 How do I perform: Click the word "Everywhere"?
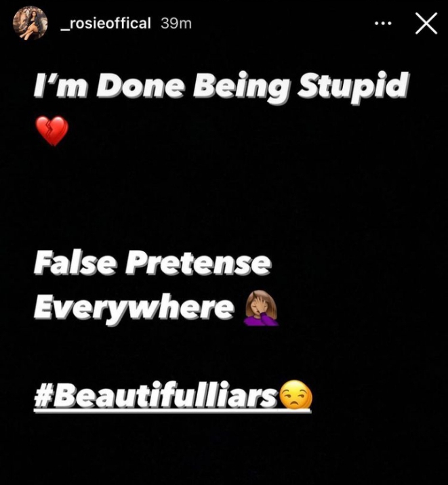(x=134, y=309)
